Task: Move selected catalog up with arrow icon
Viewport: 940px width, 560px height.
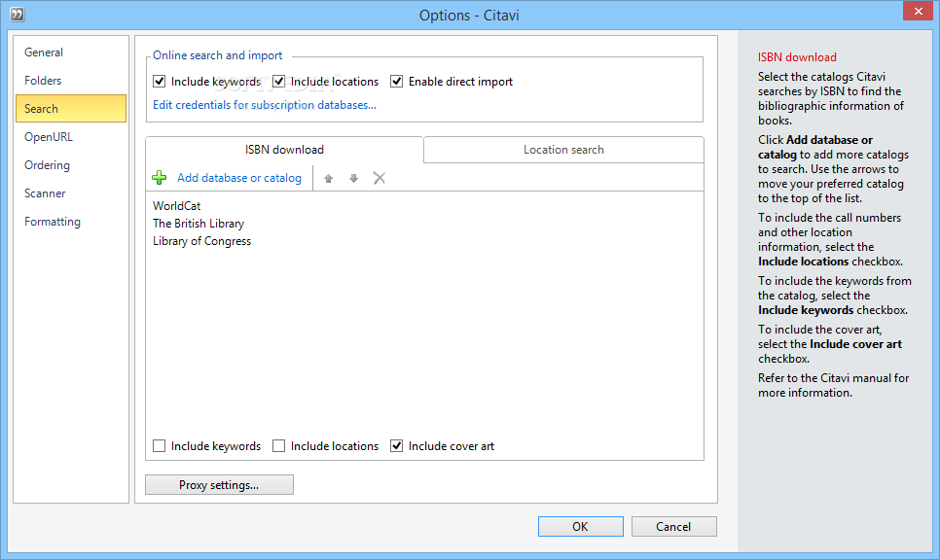Action: 329,179
